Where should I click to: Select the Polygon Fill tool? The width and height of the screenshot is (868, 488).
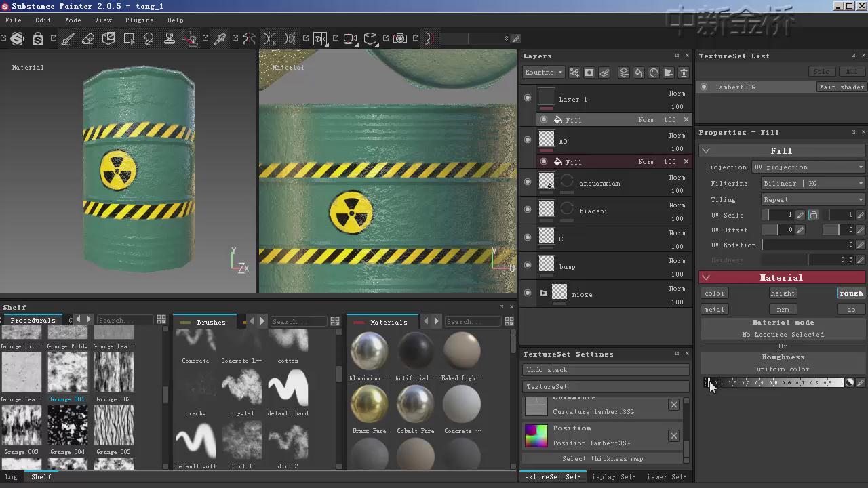pos(129,39)
